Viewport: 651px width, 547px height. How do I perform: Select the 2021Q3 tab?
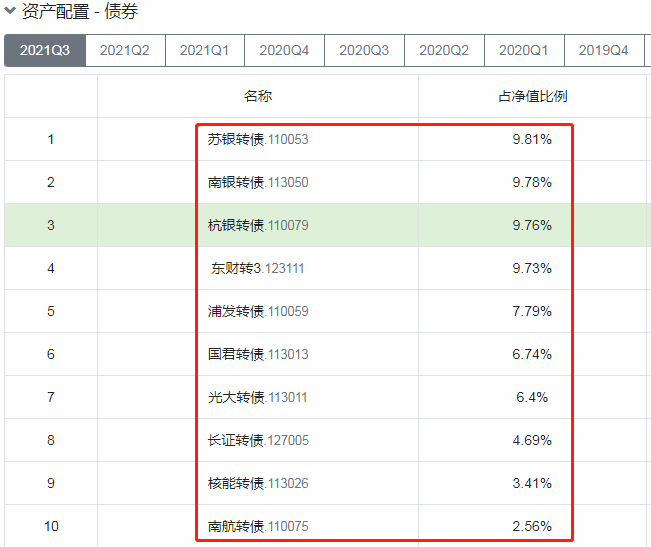coord(45,51)
